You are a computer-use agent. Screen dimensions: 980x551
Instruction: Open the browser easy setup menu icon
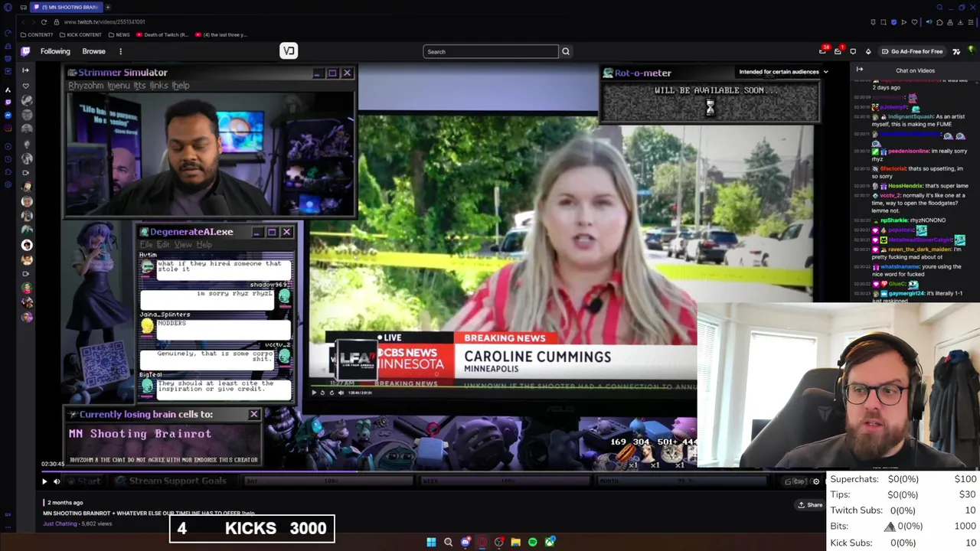coord(972,21)
